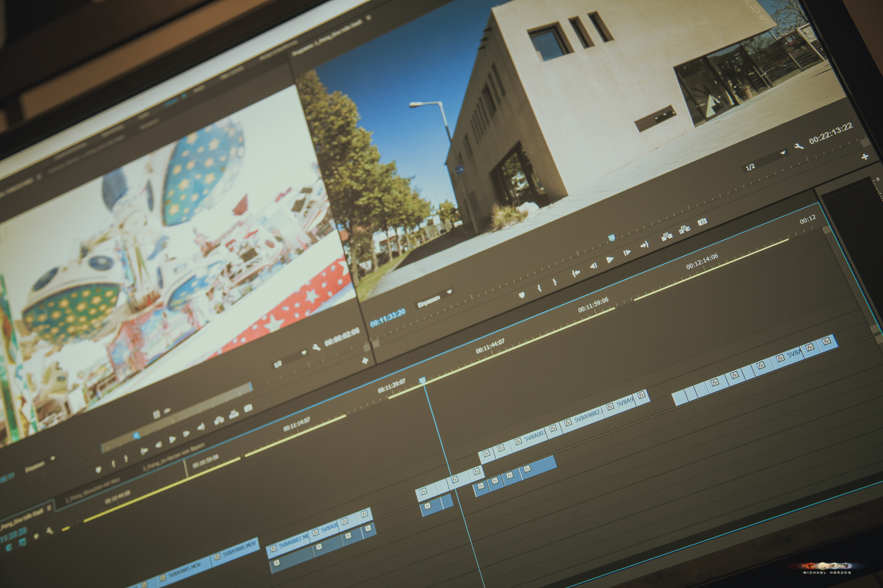Click the Extract button in Program monitor

click(684, 229)
